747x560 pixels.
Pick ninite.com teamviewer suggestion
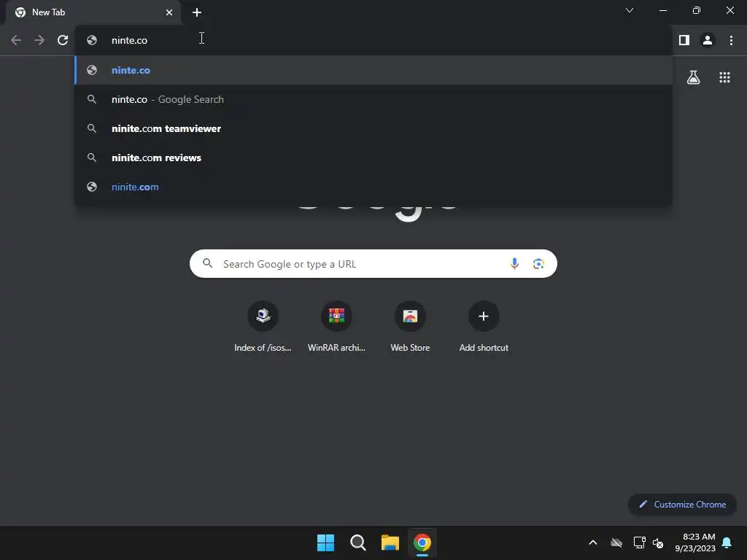(x=373, y=128)
